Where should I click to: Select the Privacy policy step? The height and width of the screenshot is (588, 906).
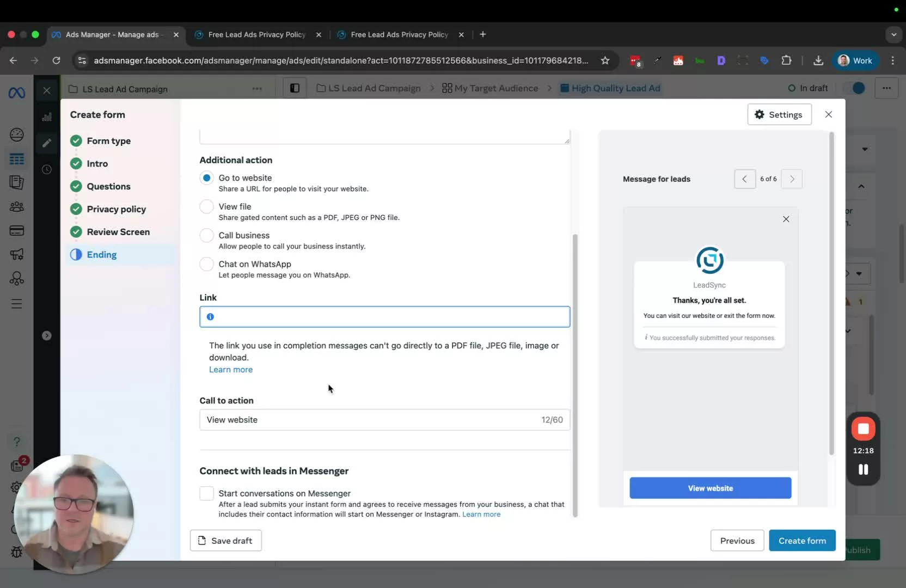click(117, 209)
